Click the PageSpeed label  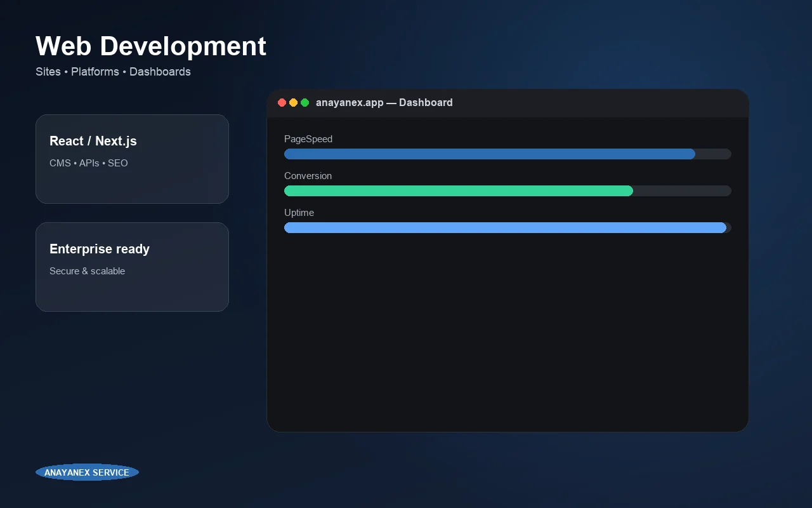pyautogui.click(x=308, y=139)
